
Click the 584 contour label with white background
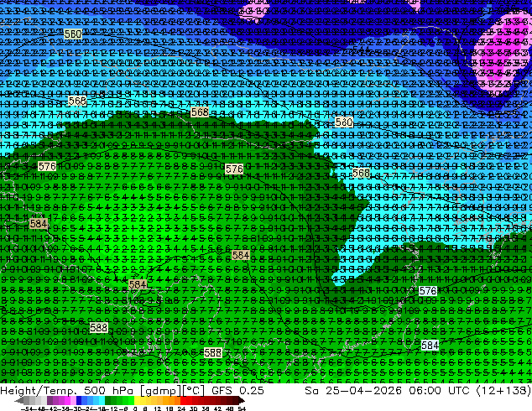point(430,346)
